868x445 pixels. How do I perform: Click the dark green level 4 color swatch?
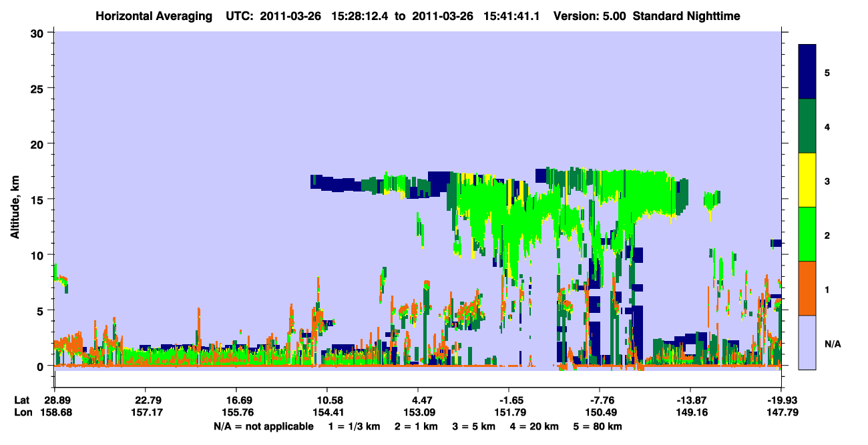tap(807, 126)
